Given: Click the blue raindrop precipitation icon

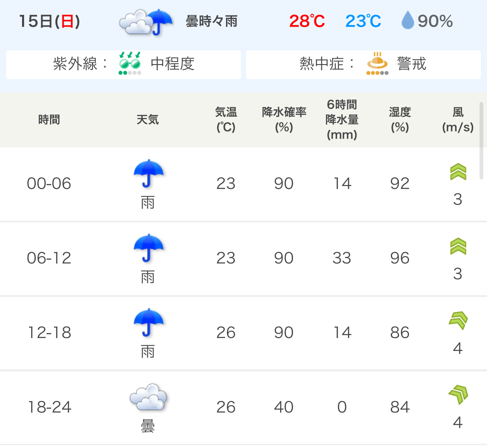Looking at the screenshot, I should coord(407,20).
